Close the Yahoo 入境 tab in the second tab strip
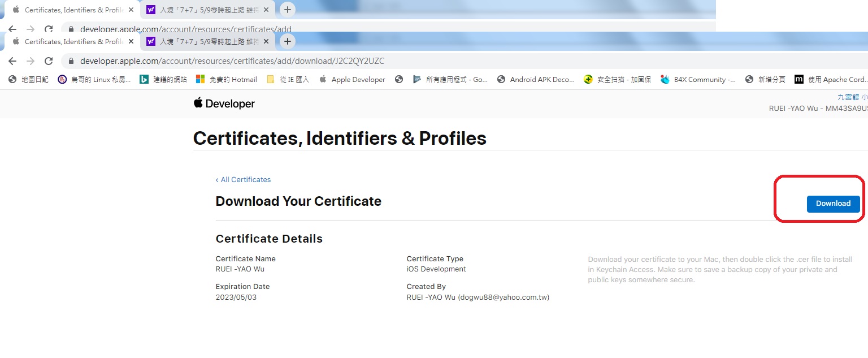868x358 pixels. tap(266, 41)
